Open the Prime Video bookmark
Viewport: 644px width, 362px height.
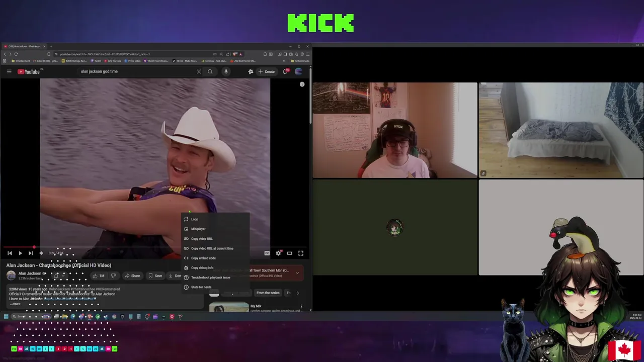click(132, 61)
